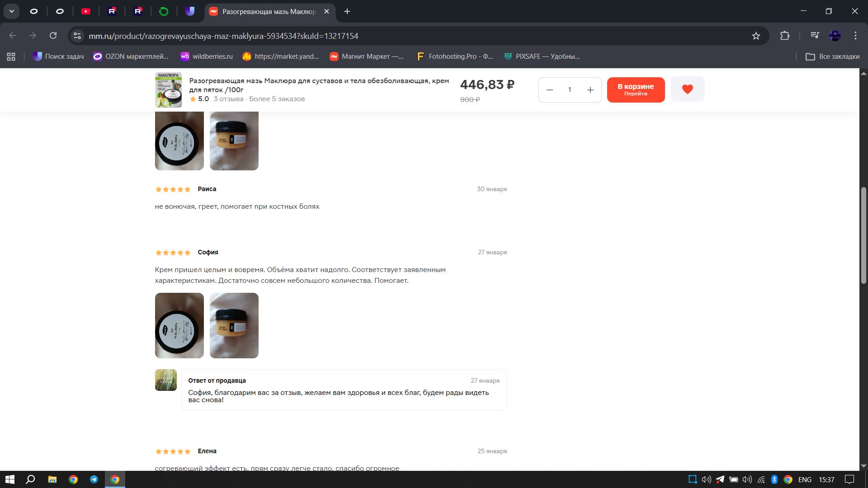Viewport: 868px width, 488px height.
Task: Open Chrome three-dot menu
Action: [x=855, y=36]
